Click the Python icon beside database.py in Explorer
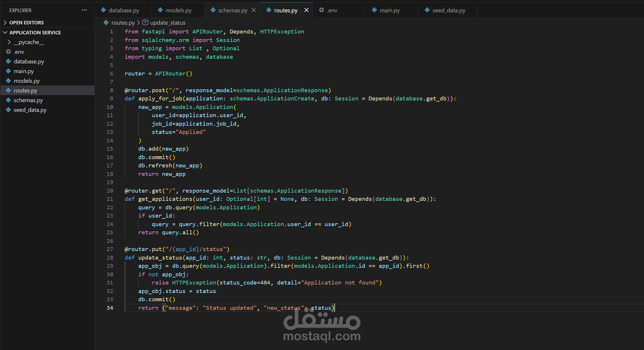 pyautogui.click(x=8, y=61)
